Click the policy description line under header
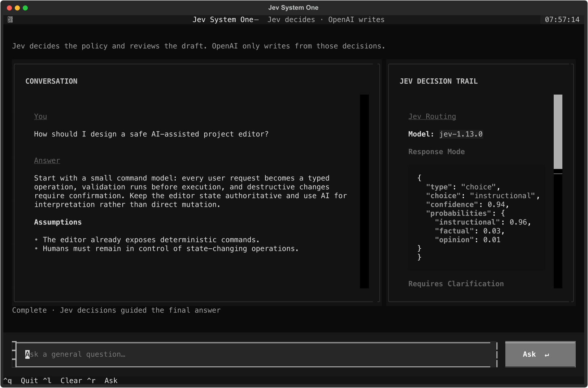The width and height of the screenshot is (588, 388). click(x=199, y=46)
